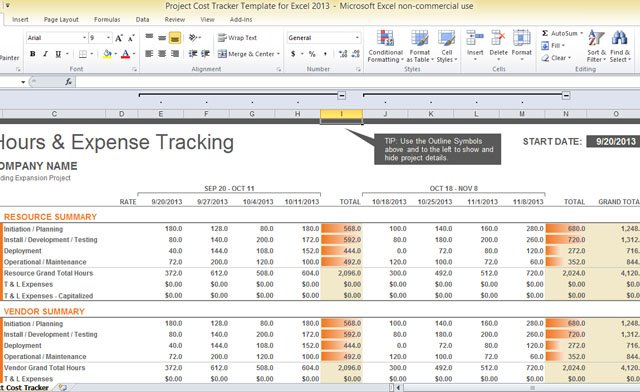Decrease indent

[193, 53]
